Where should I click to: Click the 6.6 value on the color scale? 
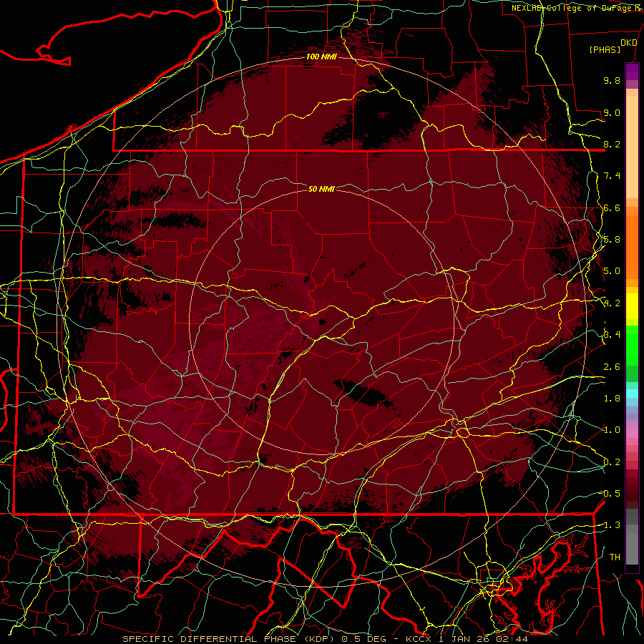click(x=612, y=208)
